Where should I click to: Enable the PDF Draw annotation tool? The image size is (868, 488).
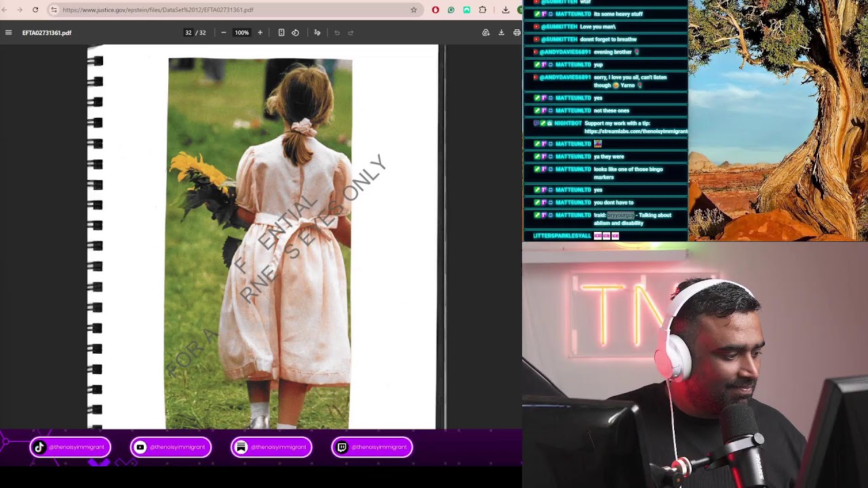tap(317, 33)
